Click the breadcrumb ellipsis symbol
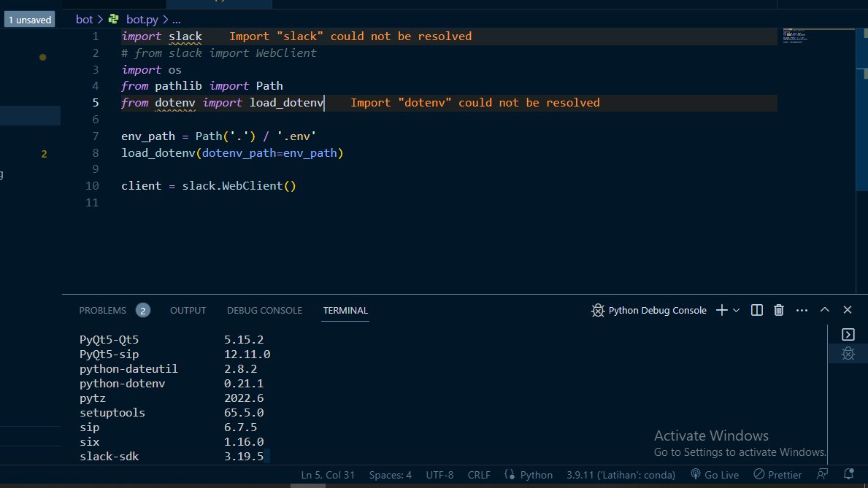 176,20
